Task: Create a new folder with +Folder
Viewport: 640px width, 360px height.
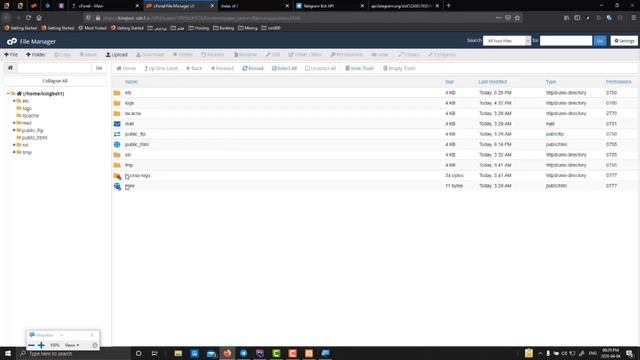Action: pos(36,54)
